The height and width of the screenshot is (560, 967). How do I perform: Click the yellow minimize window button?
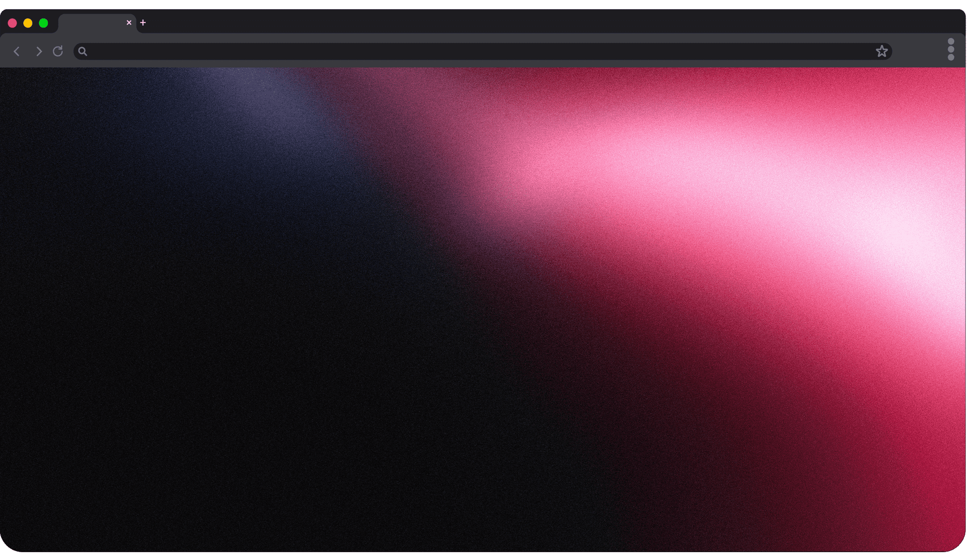point(28,23)
